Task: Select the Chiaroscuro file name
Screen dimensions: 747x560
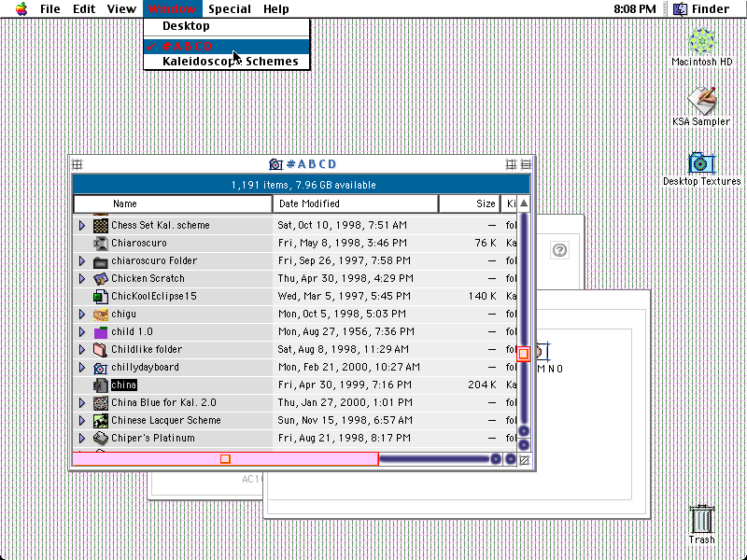Action: tap(139, 244)
